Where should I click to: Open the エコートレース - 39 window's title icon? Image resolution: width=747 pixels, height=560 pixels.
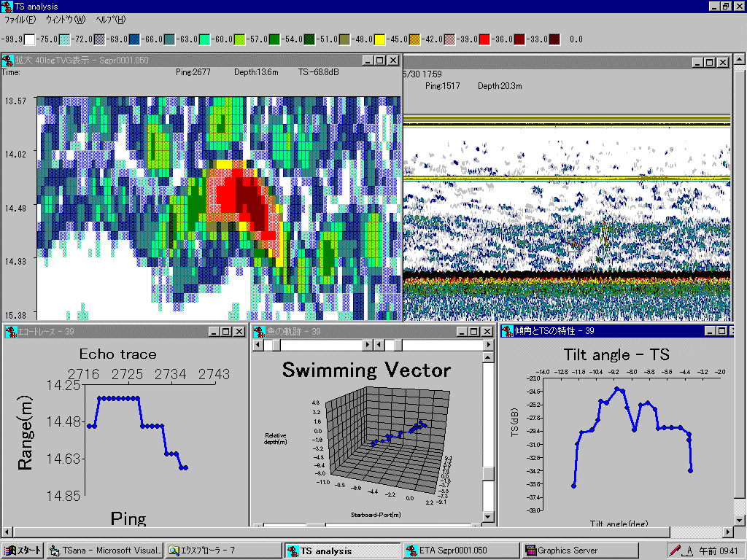[x=10, y=332]
